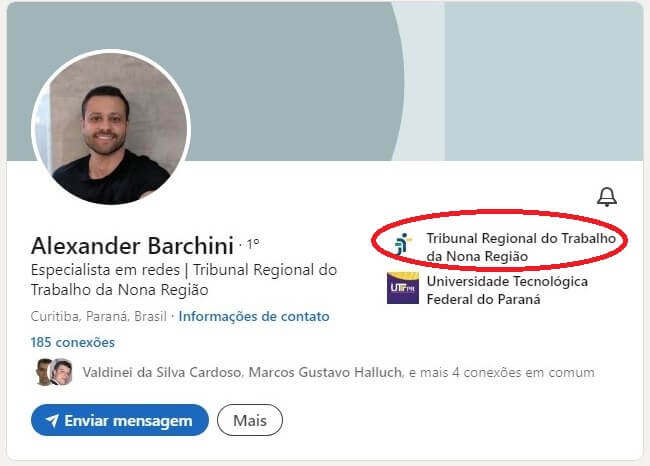Click the paper plane icon in Enviar mensagem
This screenshot has width=650, height=466.
coord(52,420)
